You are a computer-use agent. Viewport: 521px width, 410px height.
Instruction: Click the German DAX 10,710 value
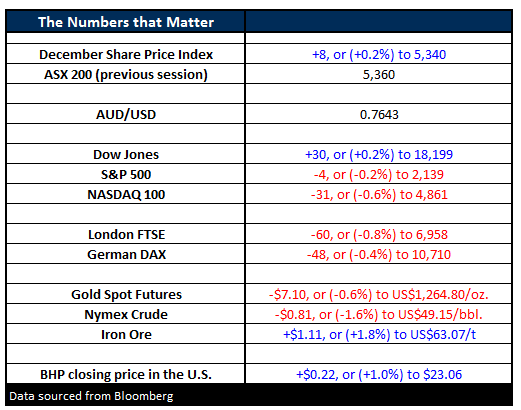[x=379, y=254]
